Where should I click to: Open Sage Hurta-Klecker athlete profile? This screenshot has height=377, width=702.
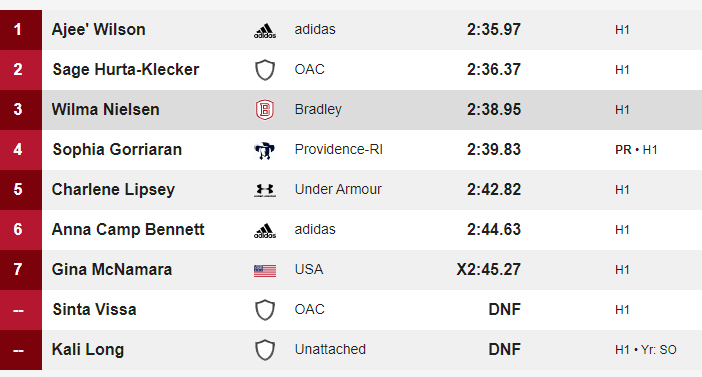point(125,69)
